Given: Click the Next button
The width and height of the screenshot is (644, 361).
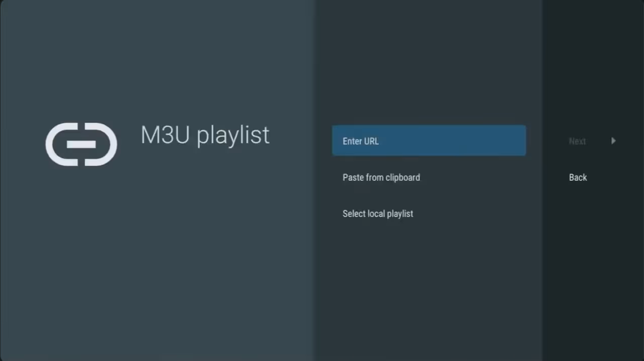Looking at the screenshot, I should point(577,141).
